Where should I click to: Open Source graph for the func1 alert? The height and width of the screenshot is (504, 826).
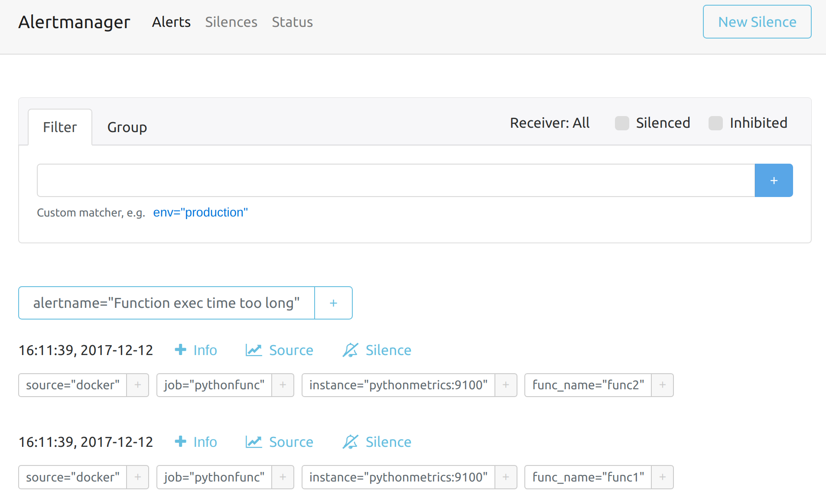pyautogui.click(x=279, y=442)
